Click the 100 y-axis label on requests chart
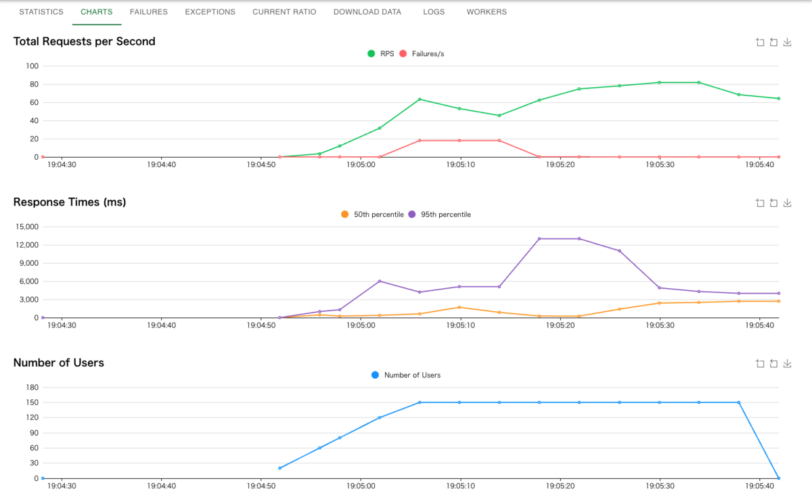This screenshot has height=504, width=812. (32, 66)
